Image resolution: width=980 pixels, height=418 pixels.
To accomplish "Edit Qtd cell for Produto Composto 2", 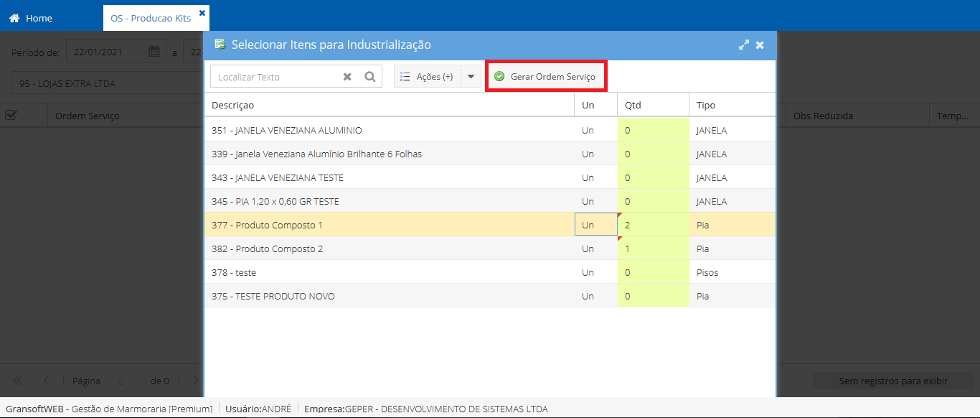I will (x=653, y=249).
